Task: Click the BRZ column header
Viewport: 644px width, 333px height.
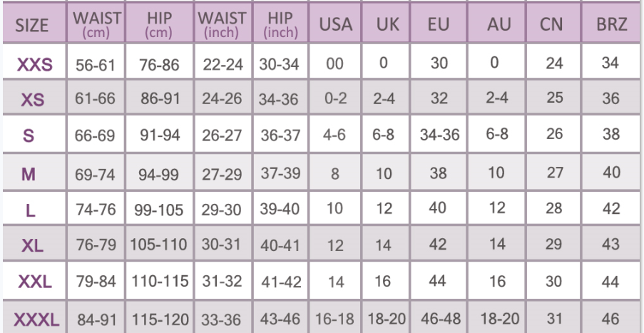Action: click(x=610, y=27)
